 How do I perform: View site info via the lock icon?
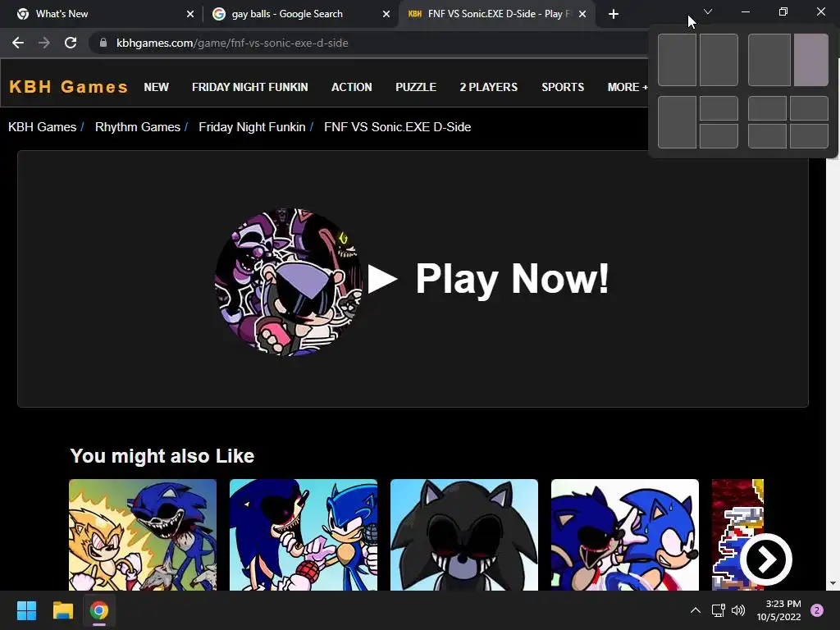point(103,43)
